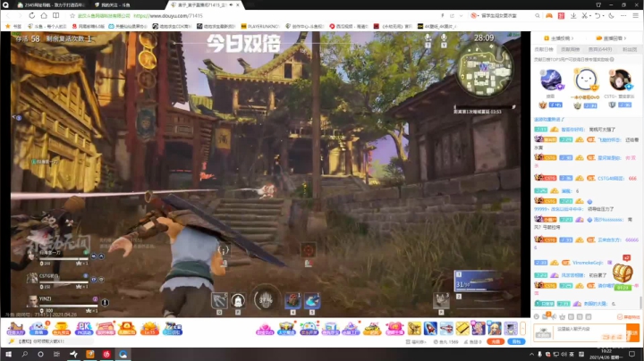Open the top-ranked smiley face avatar
The height and width of the screenshot is (361, 644).
point(585,80)
